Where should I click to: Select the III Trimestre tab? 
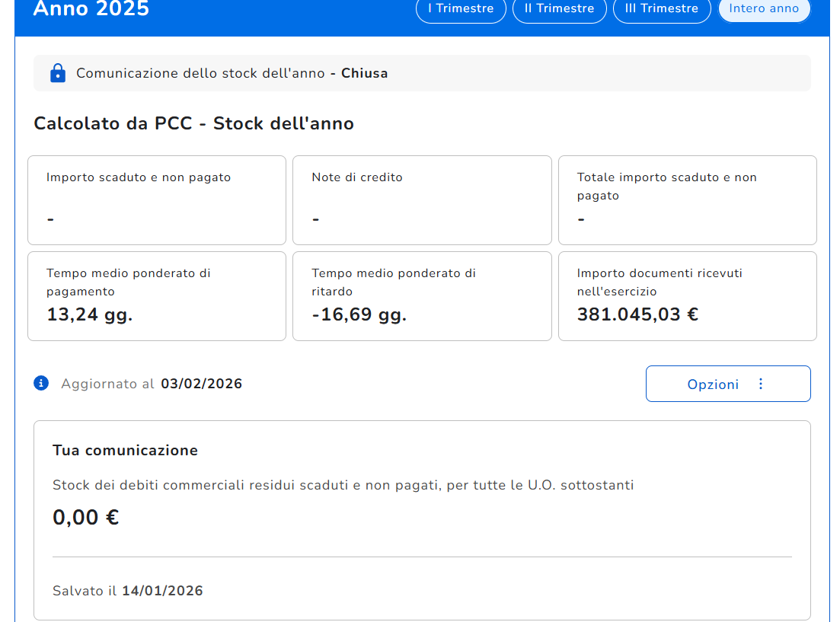[661, 9]
